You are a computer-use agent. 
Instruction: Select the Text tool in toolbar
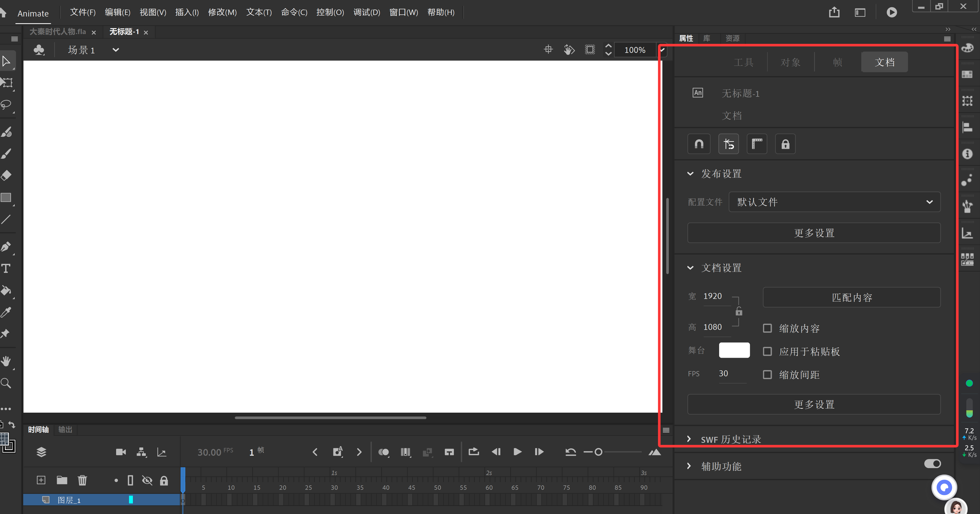click(x=6, y=268)
